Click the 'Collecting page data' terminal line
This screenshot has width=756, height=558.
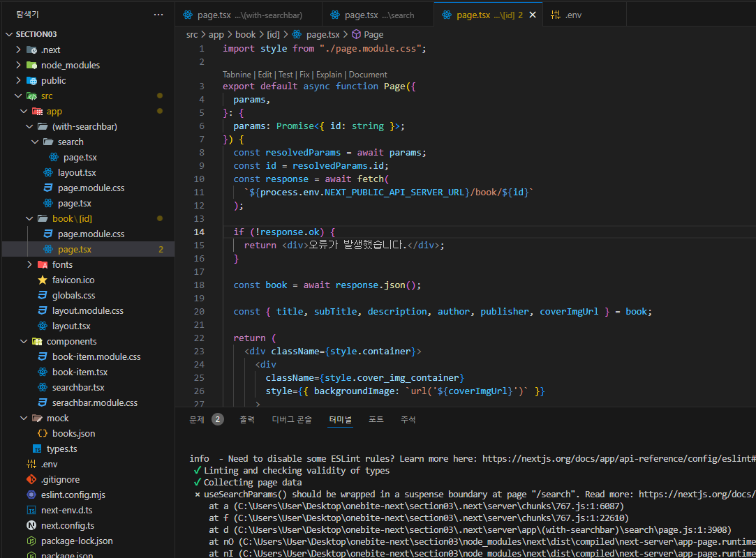[x=253, y=483]
